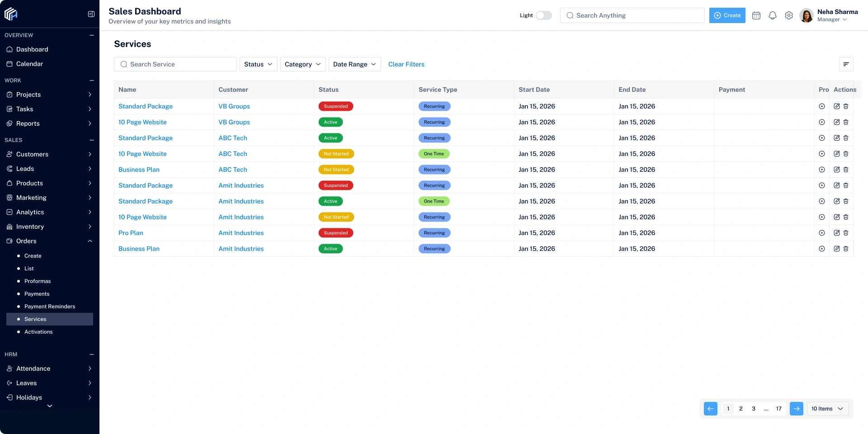Collapse the SALES section

tap(92, 140)
